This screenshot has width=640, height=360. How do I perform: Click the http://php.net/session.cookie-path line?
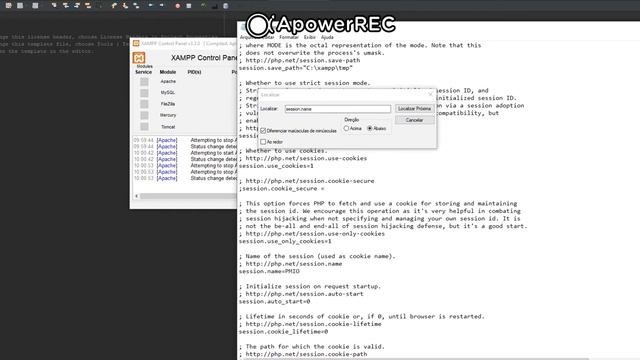pos(303,354)
